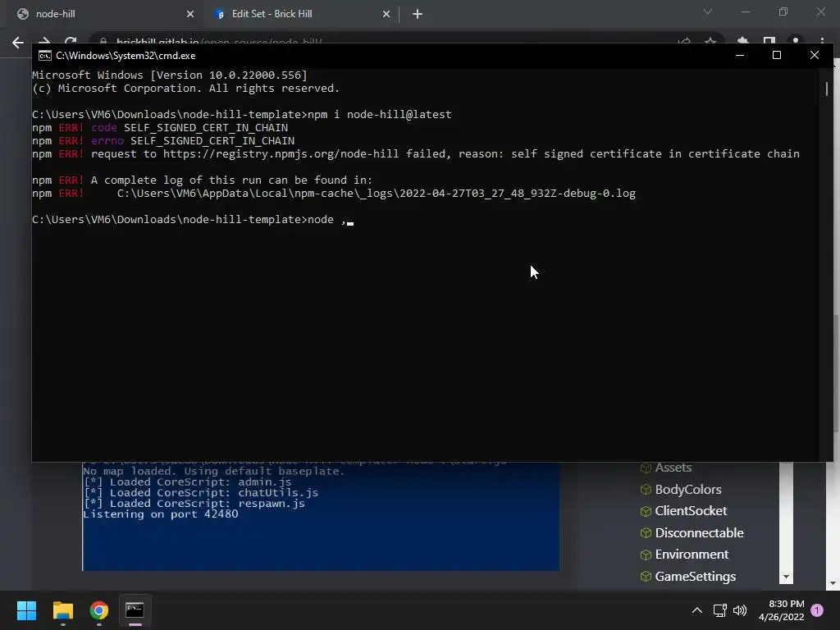Click the cube icon beside Environment
Viewport: 840px width, 630px height.
pyautogui.click(x=646, y=555)
